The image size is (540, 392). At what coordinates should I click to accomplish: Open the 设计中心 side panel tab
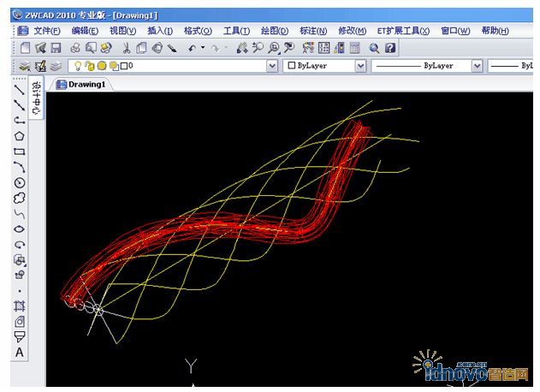(36, 98)
